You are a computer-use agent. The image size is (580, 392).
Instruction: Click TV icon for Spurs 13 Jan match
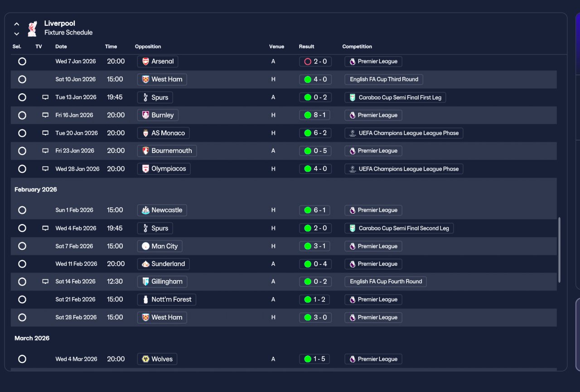pos(45,97)
